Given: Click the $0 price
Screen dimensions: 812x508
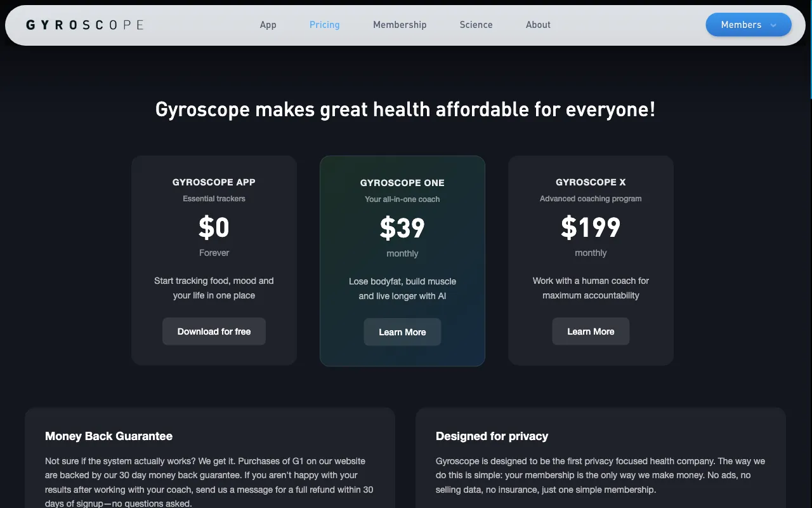Looking at the screenshot, I should coord(214,227).
